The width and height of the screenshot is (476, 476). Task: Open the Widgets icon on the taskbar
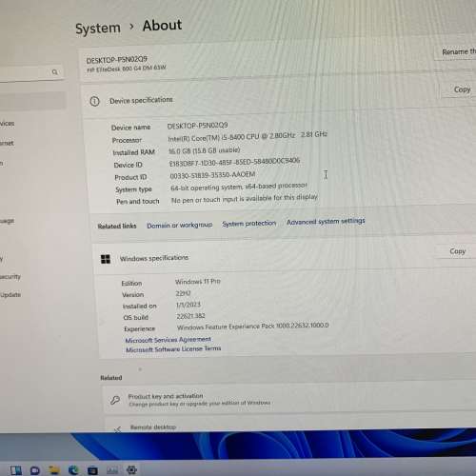16,470
